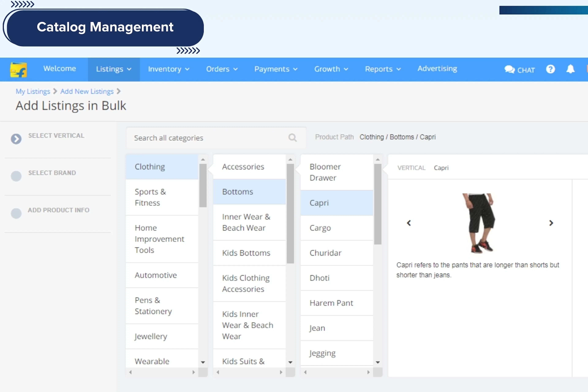The height and width of the screenshot is (392, 588).
Task: Expand the Listings dropdown menu
Action: [114, 69]
